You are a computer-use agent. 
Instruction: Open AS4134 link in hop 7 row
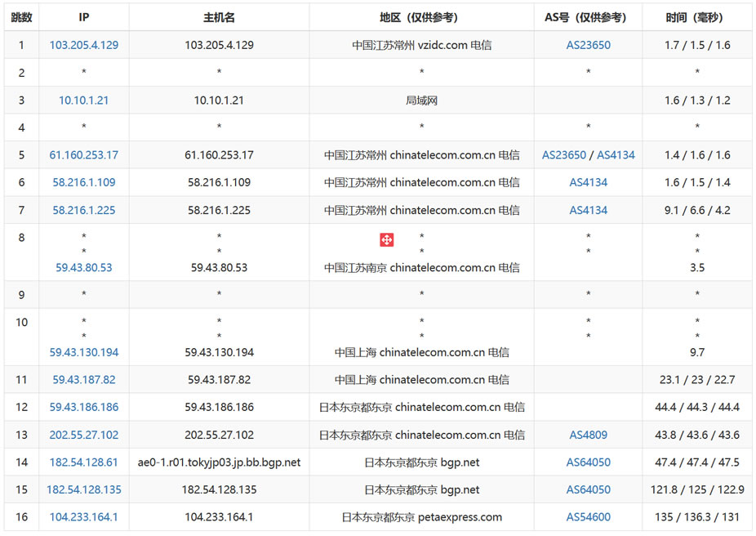pos(588,210)
